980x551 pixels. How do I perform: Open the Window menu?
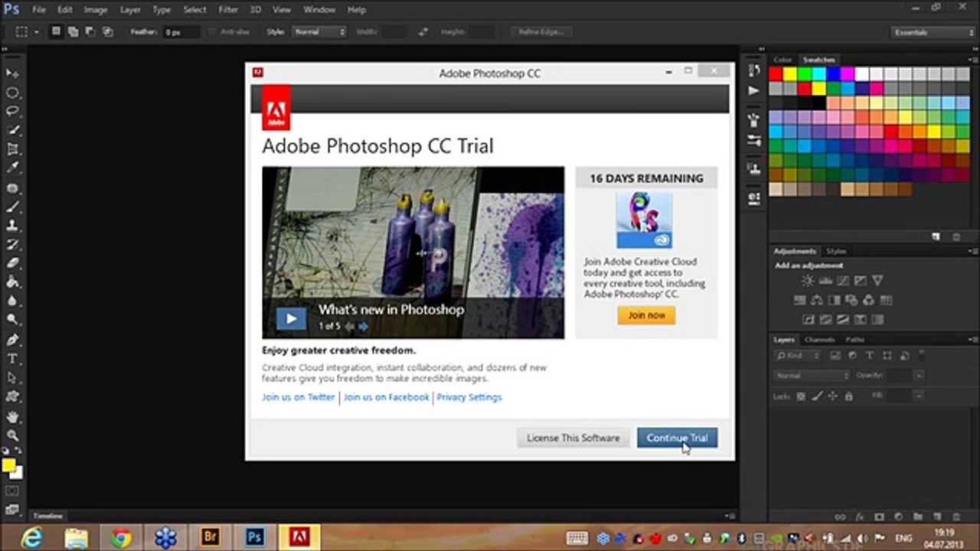click(319, 10)
